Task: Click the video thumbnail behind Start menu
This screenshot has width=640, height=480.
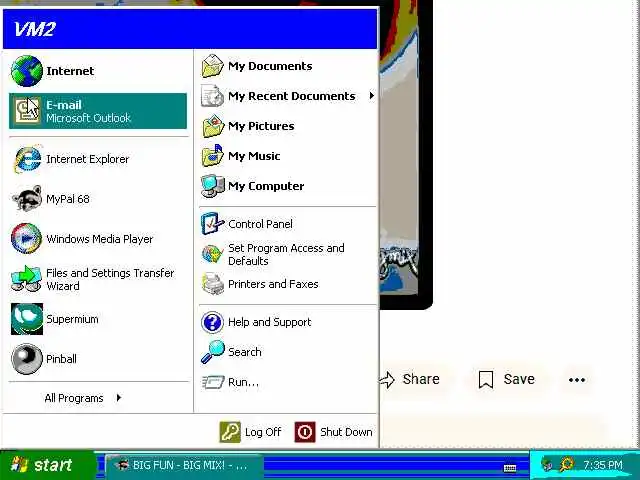Action: click(406, 154)
